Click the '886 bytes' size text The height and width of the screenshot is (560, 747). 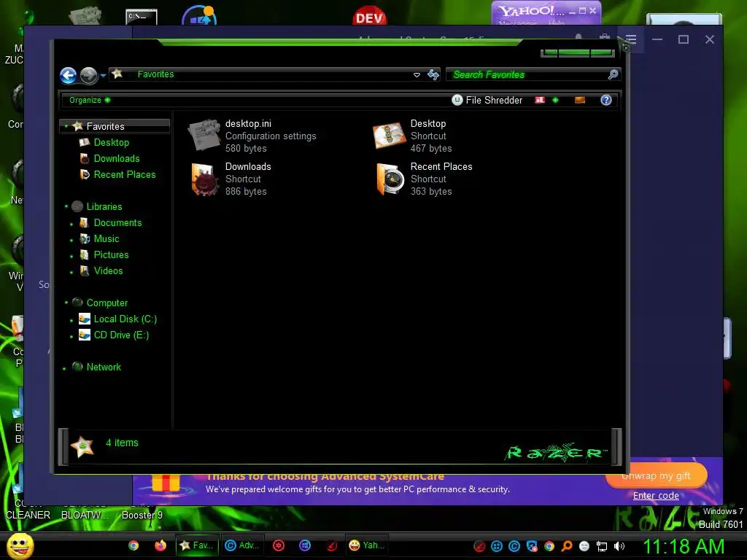[246, 192]
